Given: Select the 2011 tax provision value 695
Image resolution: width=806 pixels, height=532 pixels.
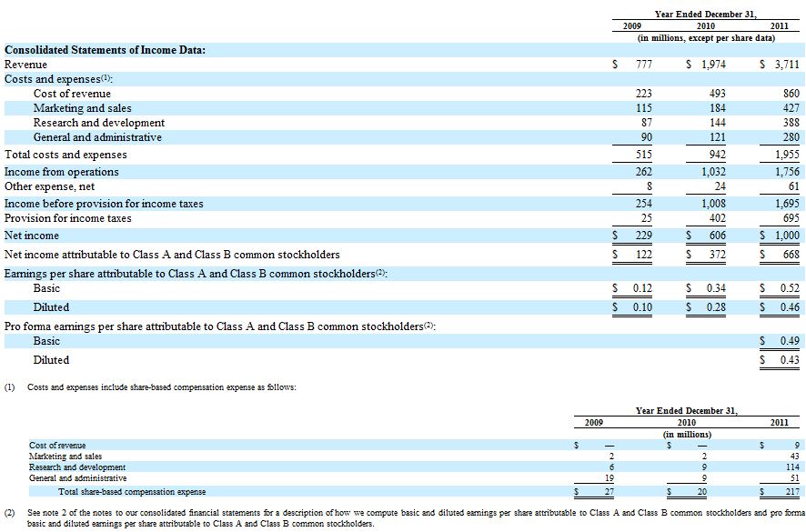Looking at the screenshot, I should coord(791,218).
